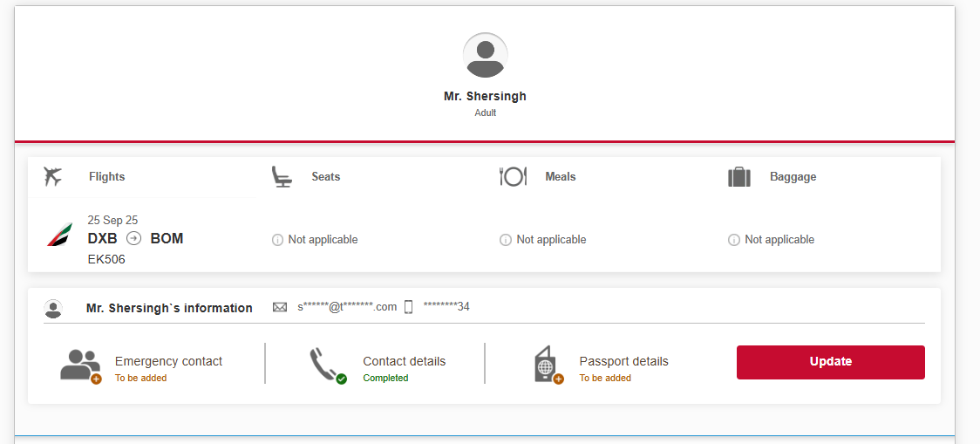Screen dimensions: 980x444
Task: Click the envelope email icon
Action: click(280, 307)
